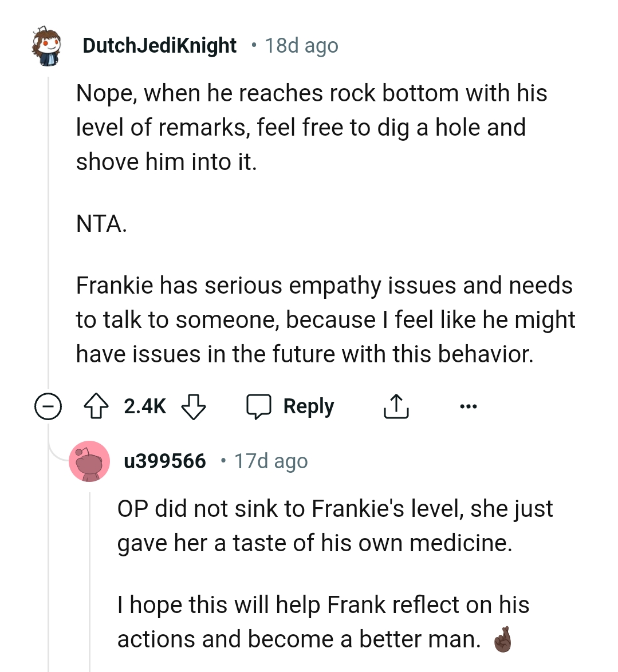Screen dimensions: 618x672
Task: Expand the three-dot more options
Action: click(x=469, y=406)
